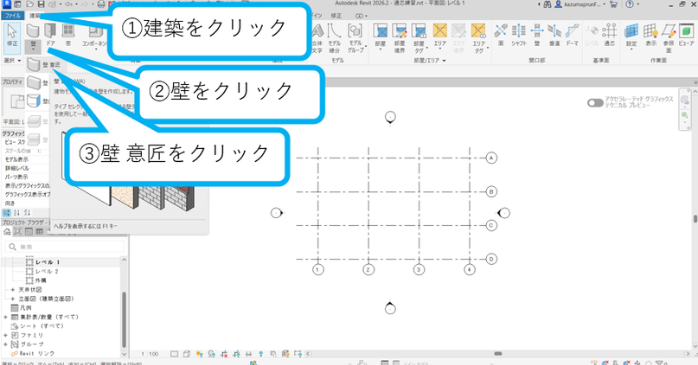The image size is (698, 365).
Task: Click the 1:100 view scale control
Action: tap(150, 354)
